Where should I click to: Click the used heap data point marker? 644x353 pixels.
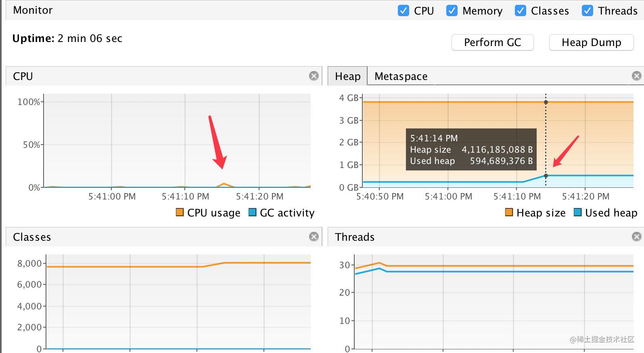[546, 176]
